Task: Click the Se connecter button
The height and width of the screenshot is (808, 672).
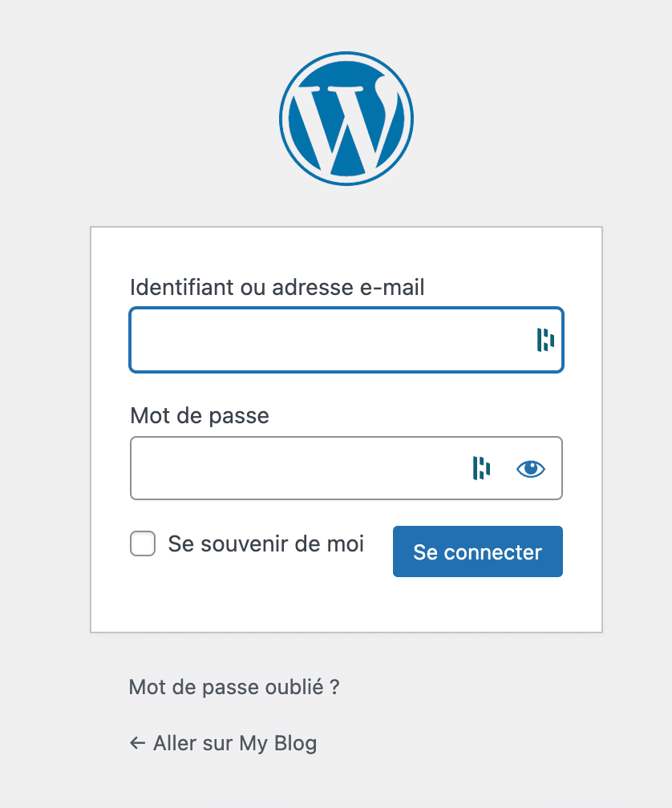Action: pyautogui.click(x=478, y=551)
